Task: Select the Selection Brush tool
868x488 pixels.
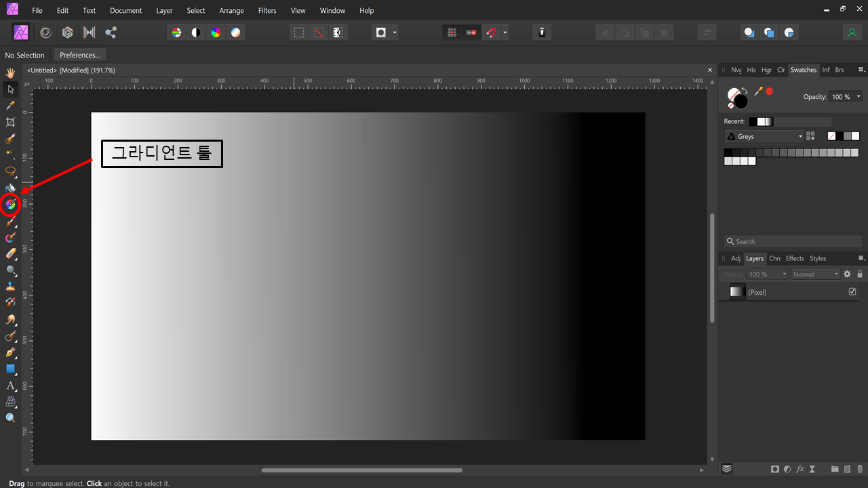Action: coord(10,138)
